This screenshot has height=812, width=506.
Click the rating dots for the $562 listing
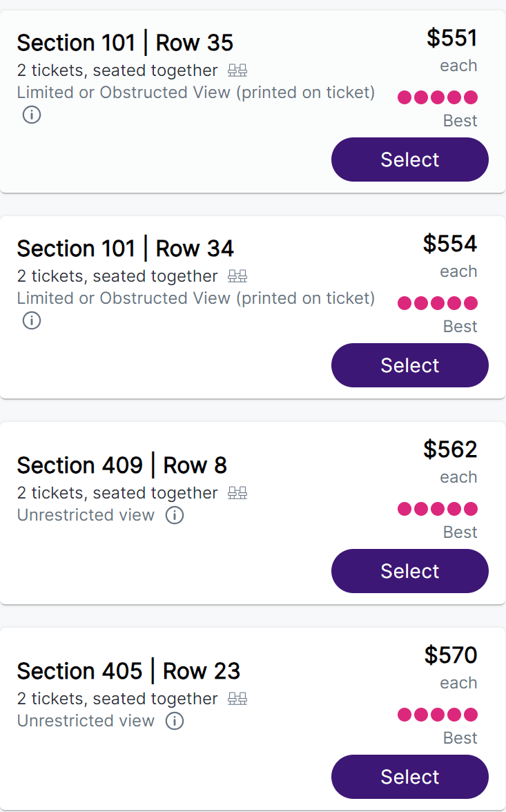coord(438,509)
